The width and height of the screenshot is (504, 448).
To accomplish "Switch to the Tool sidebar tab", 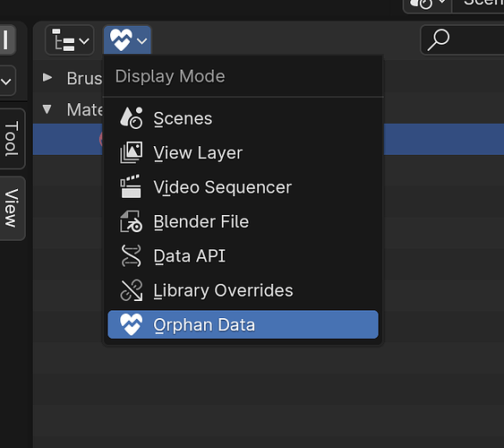I will pyautogui.click(x=12, y=139).
